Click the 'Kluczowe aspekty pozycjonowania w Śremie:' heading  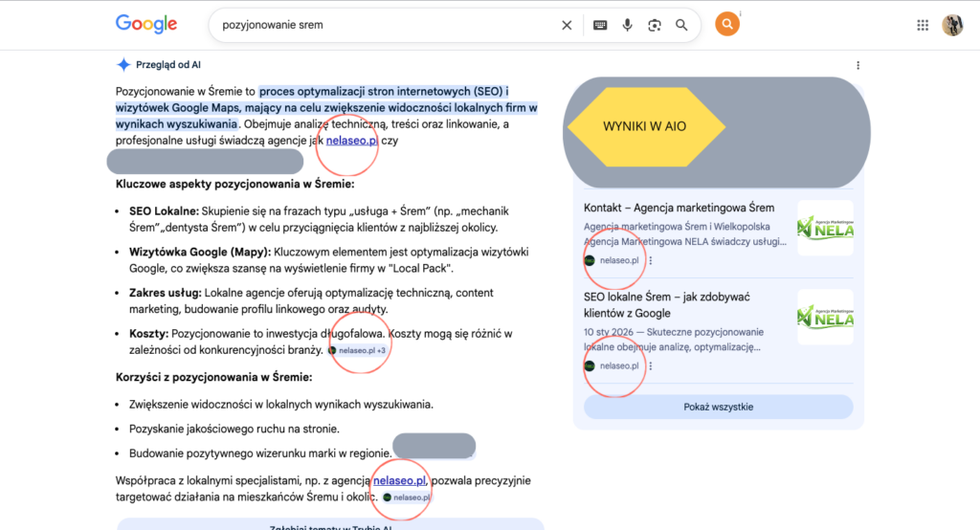click(235, 184)
